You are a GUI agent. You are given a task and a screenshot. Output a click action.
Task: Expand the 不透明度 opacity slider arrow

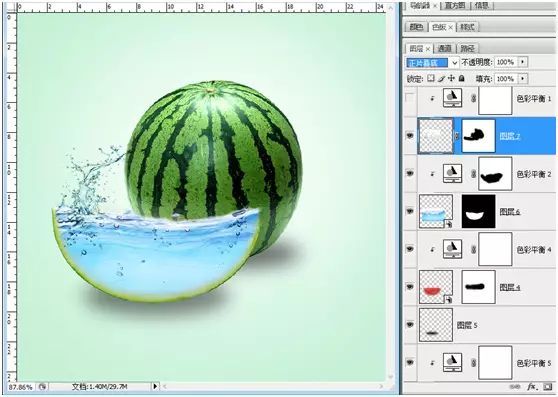pos(522,62)
